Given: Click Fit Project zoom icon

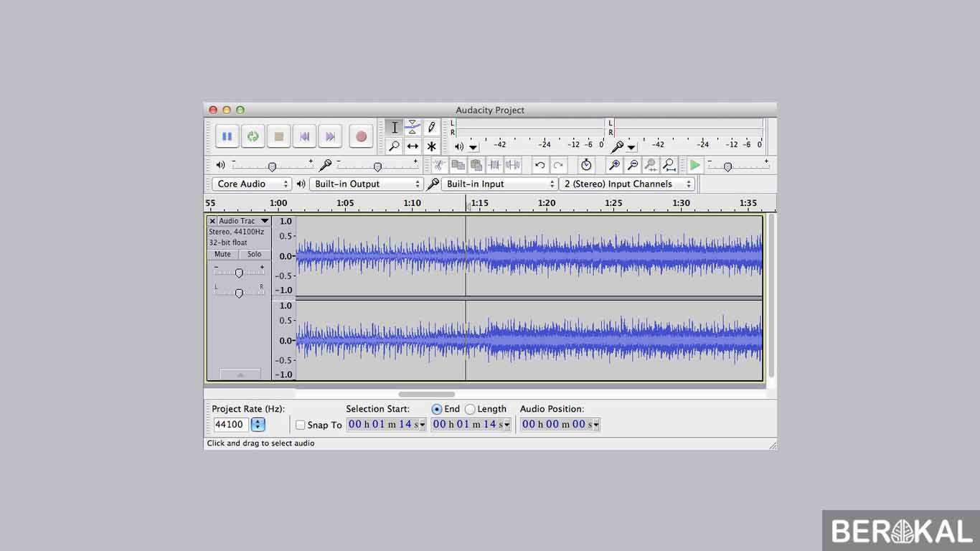Looking at the screenshot, I should [x=669, y=165].
